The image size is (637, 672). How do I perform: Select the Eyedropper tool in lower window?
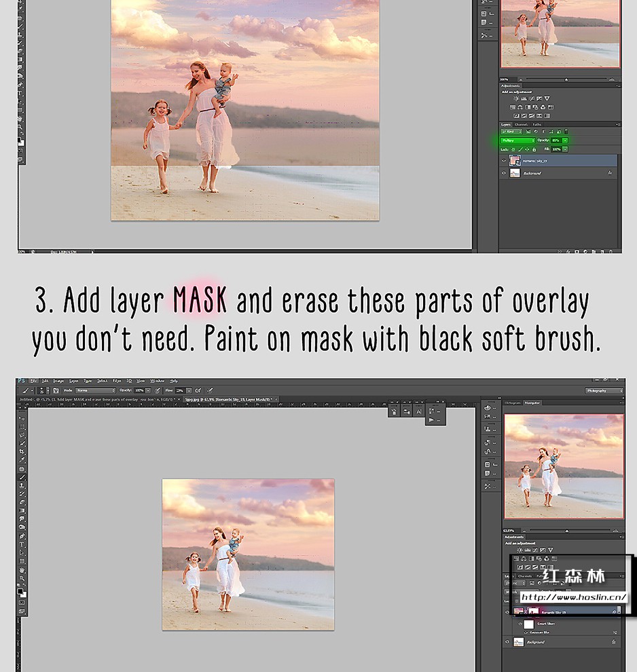point(22,460)
